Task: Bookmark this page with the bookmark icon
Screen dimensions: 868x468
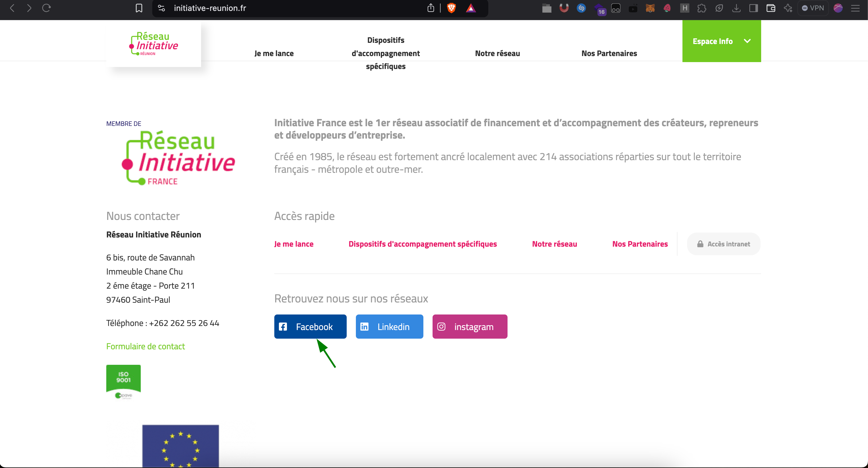Action: (139, 8)
